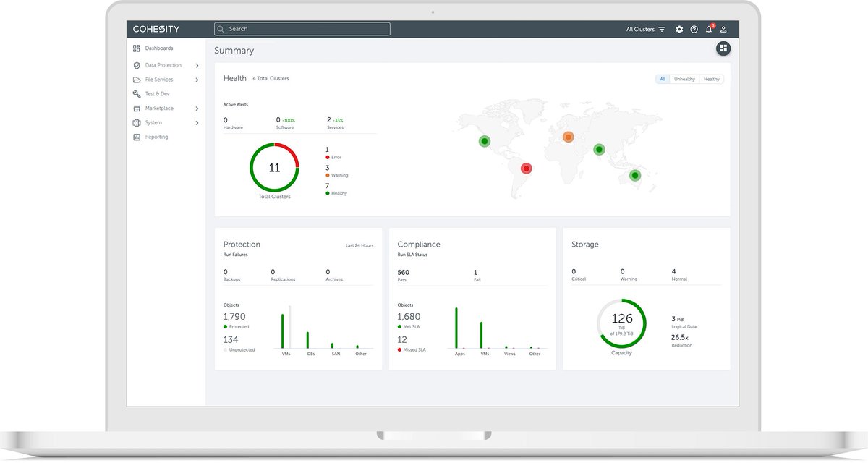The height and width of the screenshot is (463, 868).
Task: Click the 1,680 Met SLA value
Action: pos(409,317)
